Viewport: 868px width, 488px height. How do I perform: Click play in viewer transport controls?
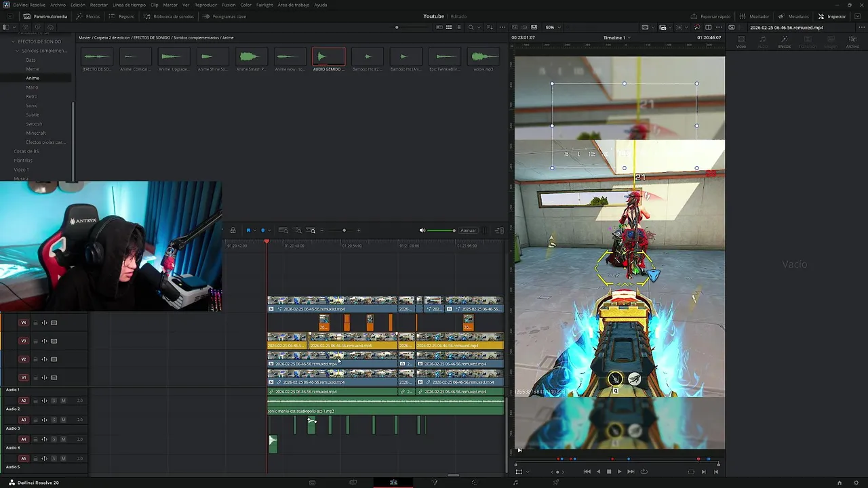(619, 471)
